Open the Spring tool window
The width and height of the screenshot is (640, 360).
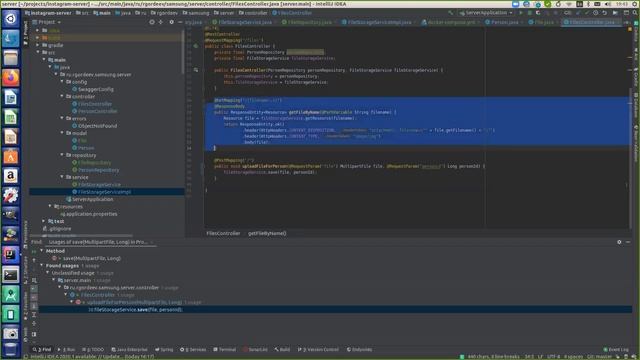click(164, 350)
